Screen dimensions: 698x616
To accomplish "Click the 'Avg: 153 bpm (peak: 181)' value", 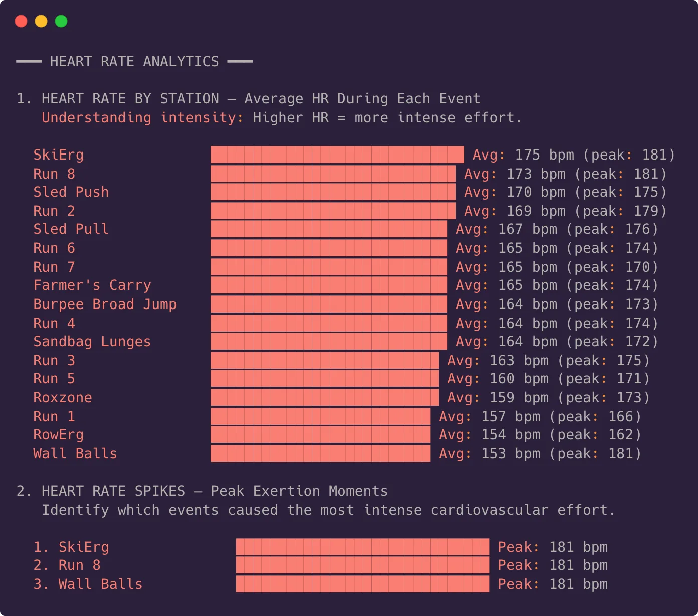I will [540, 454].
